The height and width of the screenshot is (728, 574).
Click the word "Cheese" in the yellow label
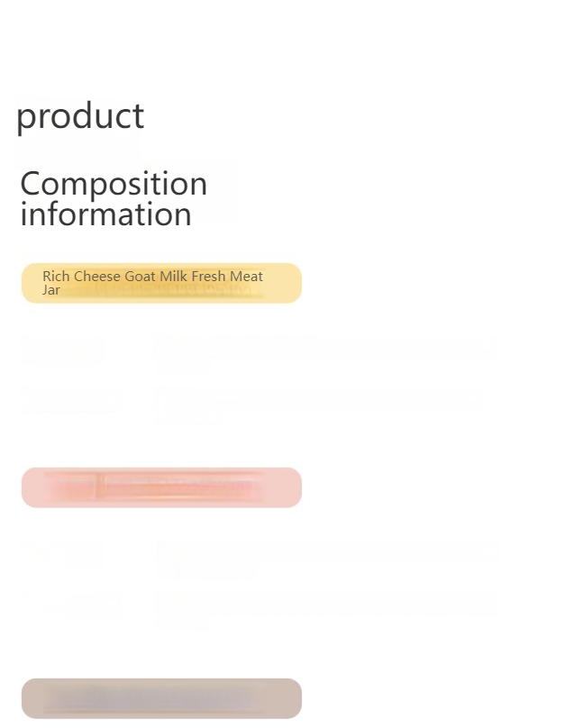[x=96, y=277]
